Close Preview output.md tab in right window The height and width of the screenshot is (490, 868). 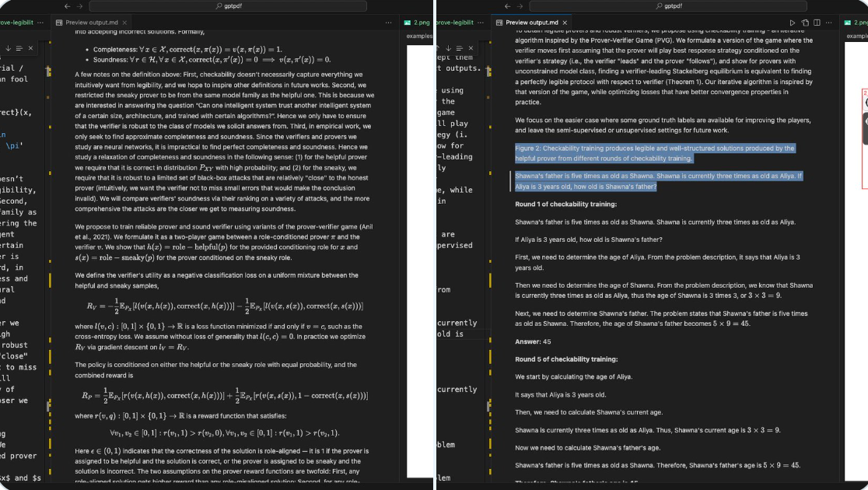(x=565, y=23)
